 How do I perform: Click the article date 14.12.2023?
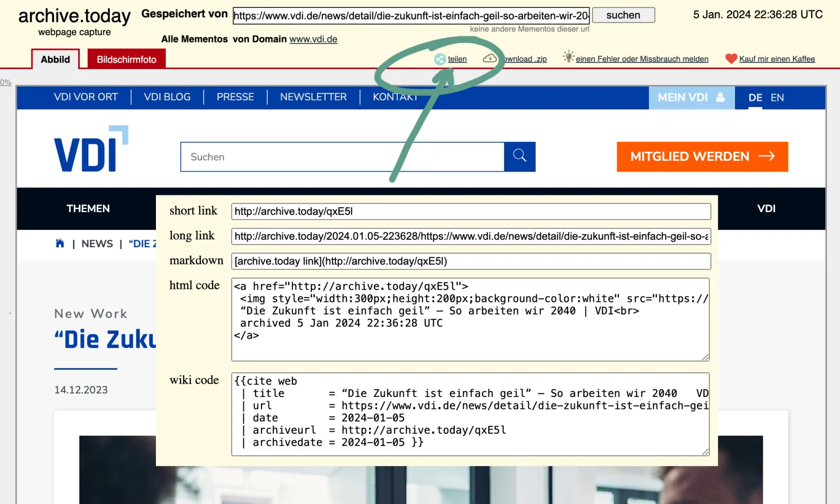(x=81, y=390)
